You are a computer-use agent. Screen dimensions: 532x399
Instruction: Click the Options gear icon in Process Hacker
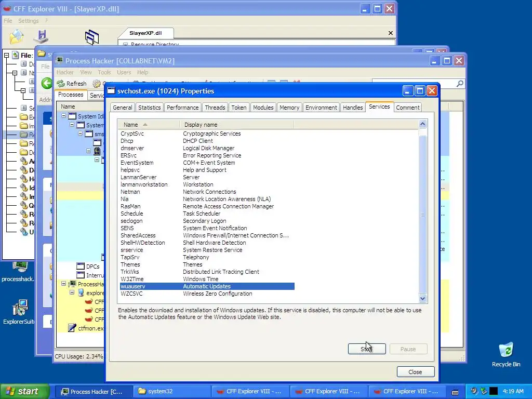point(97,84)
